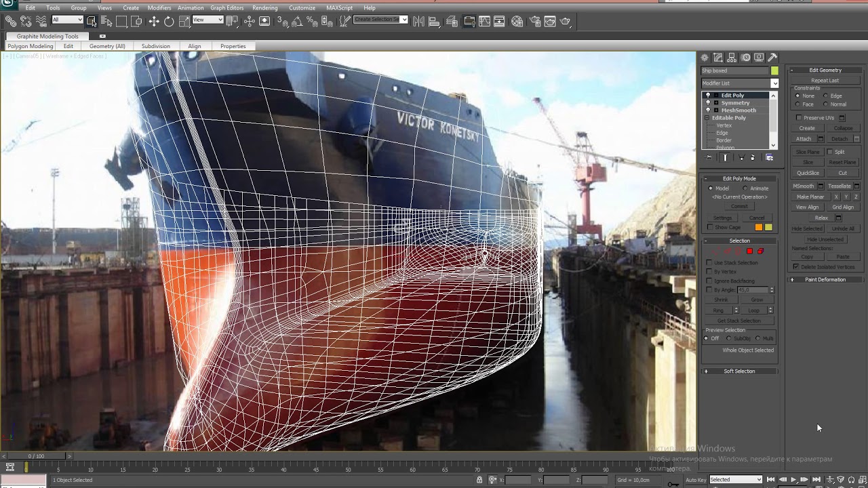Viewport: 868px width, 488px height.
Task: Toggle Show End Result icon under stack
Action: (725, 157)
